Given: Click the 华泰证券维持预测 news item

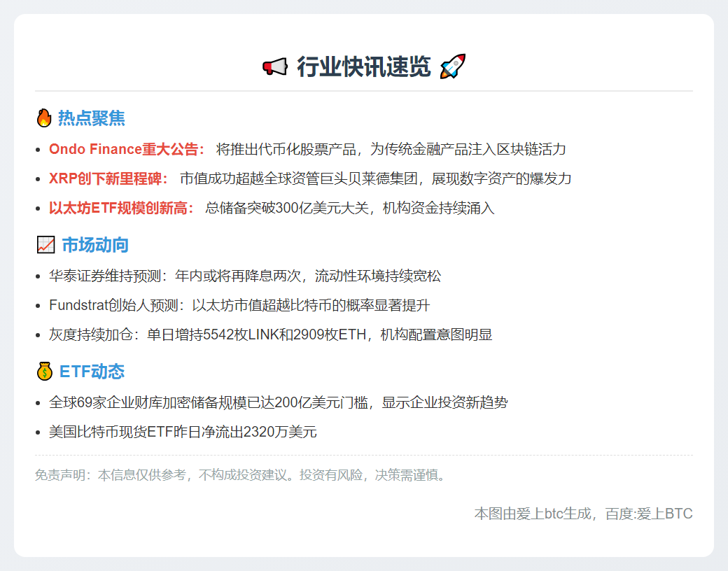Looking at the screenshot, I should (x=245, y=276).
